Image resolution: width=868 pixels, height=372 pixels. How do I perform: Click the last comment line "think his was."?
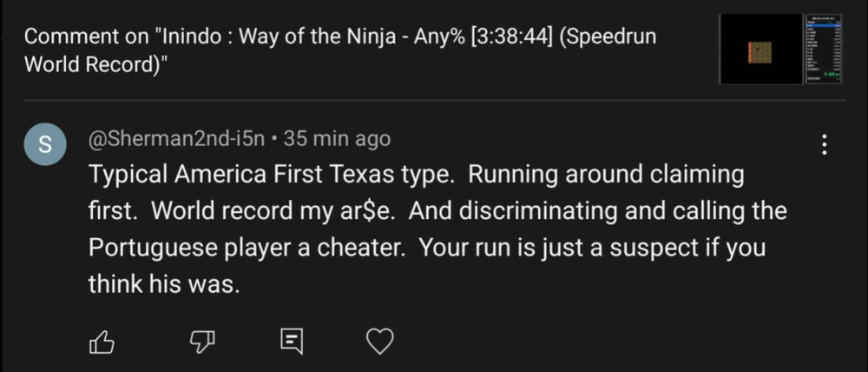162,283
